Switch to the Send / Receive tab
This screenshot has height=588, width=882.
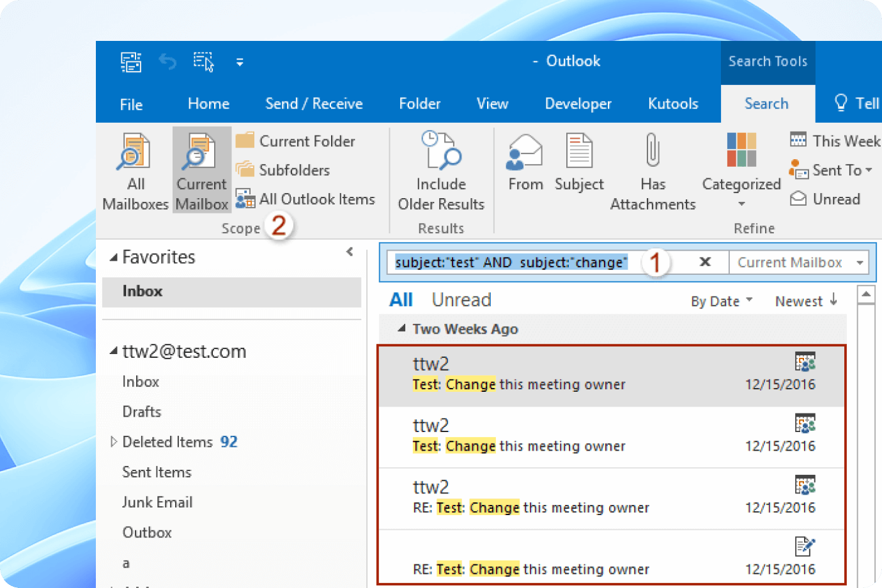coord(314,104)
